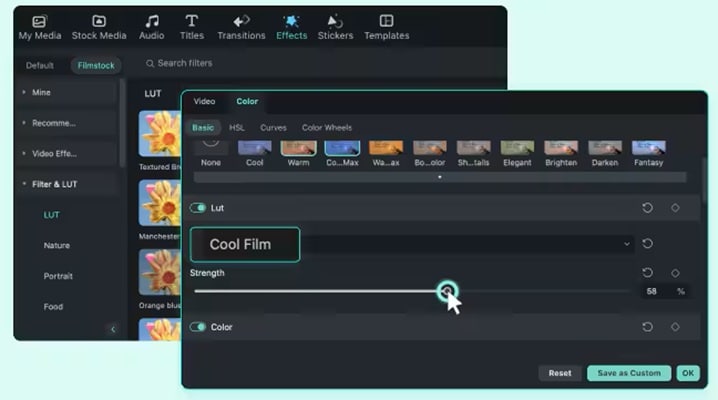Screen dimensions: 718x400
Task: Open the Audio library
Action: pyautogui.click(x=152, y=27)
